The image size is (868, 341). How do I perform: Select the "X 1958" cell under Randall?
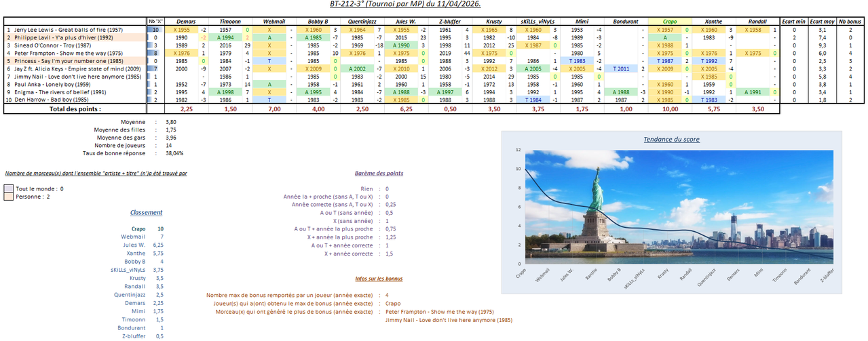point(753,30)
